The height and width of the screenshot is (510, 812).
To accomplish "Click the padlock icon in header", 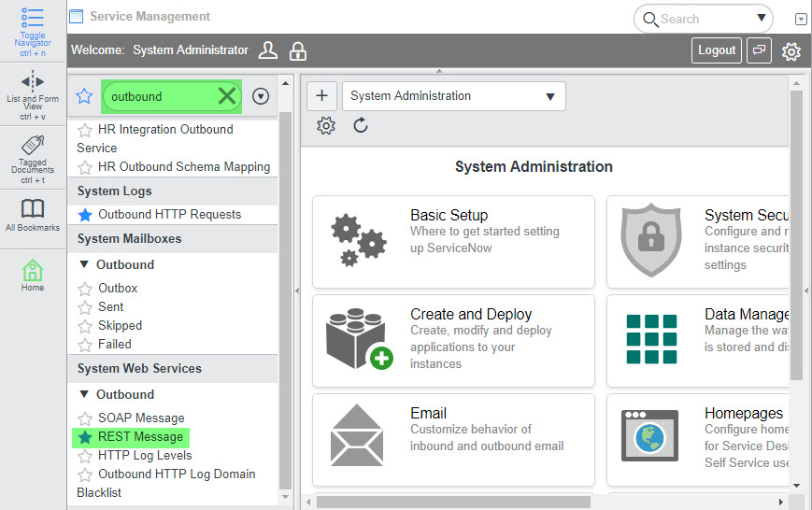I will [x=298, y=50].
